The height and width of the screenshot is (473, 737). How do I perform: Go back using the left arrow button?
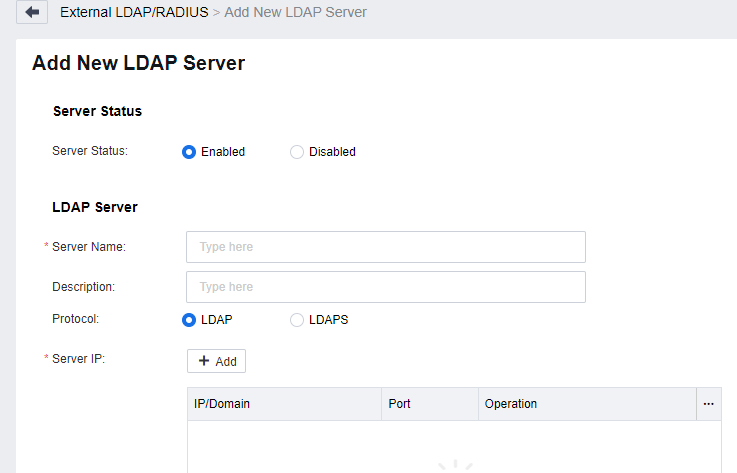click(x=32, y=13)
